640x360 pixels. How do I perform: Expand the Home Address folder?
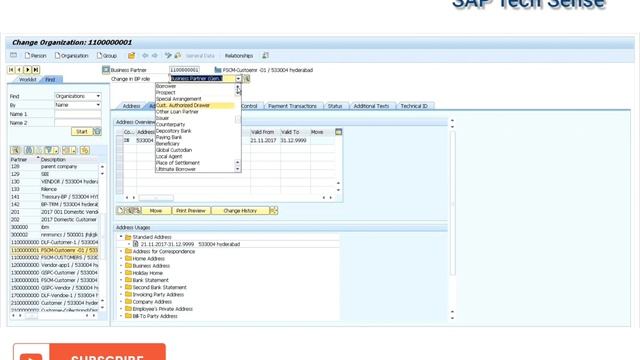pos(121,258)
